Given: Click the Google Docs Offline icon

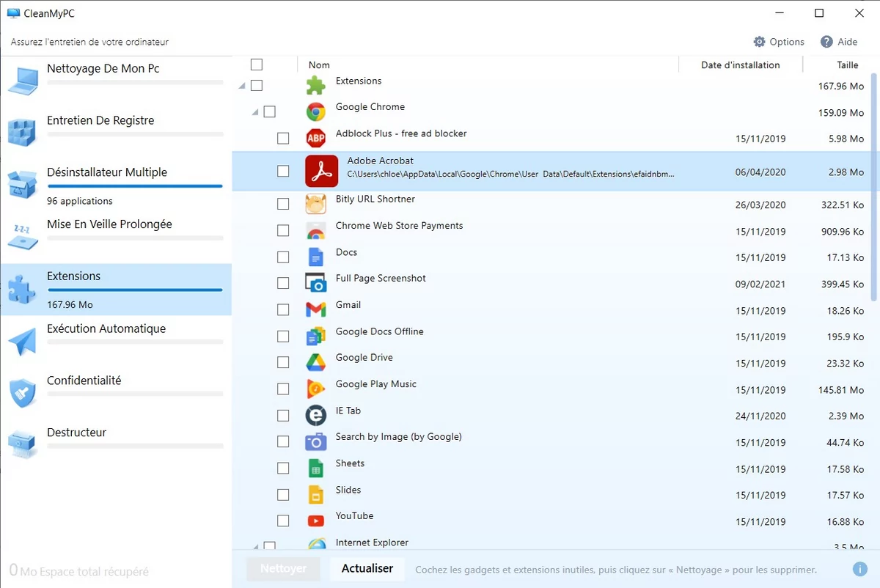Looking at the screenshot, I should 316,336.
